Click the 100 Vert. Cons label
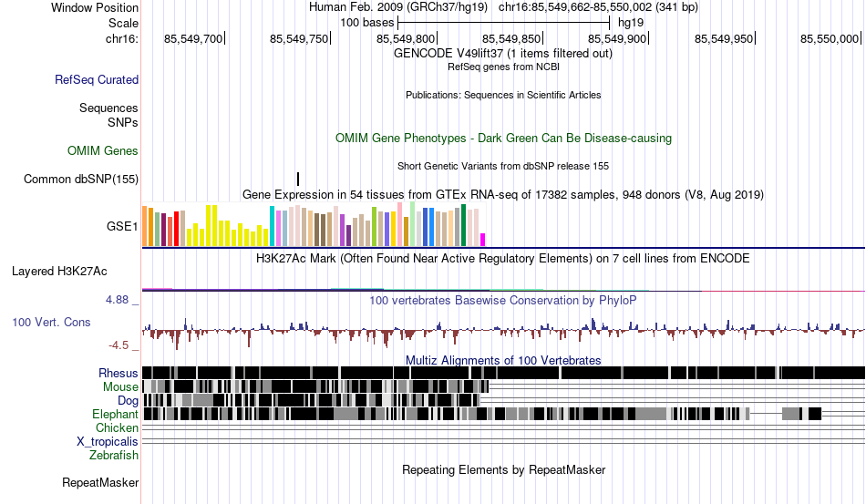Screen dimensions: 866x504 click(x=51, y=322)
